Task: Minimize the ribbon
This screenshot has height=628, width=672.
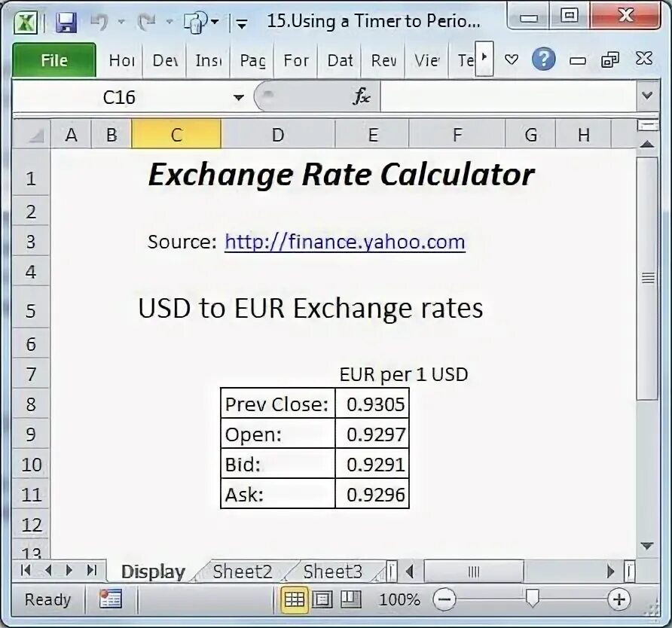Action: point(577,59)
